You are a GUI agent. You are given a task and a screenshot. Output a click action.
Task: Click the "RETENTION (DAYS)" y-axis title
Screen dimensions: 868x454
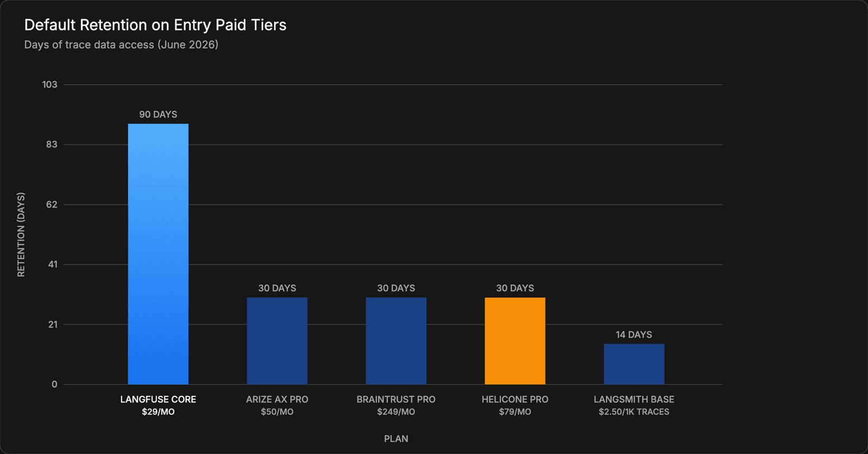21,235
